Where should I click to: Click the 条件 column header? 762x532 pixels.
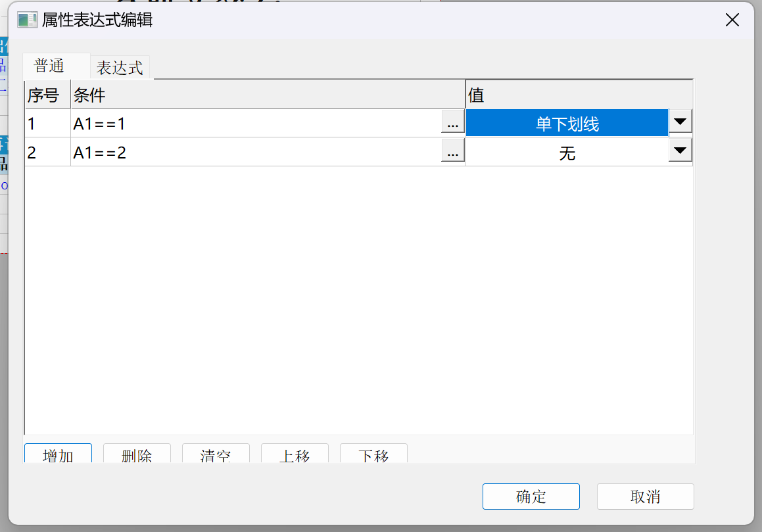pyautogui.click(x=268, y=95)
